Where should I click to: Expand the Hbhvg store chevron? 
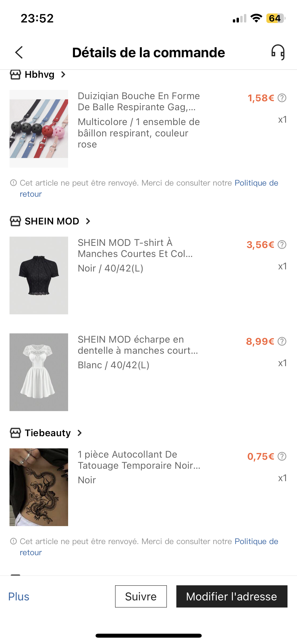[x=63, y=75]
